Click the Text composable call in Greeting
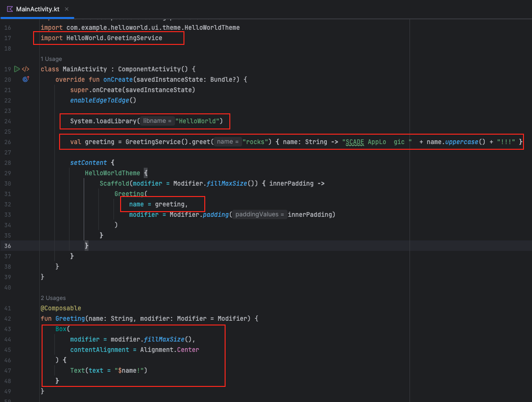The width and height of the screenshot is (532, 402). point(78,370)
